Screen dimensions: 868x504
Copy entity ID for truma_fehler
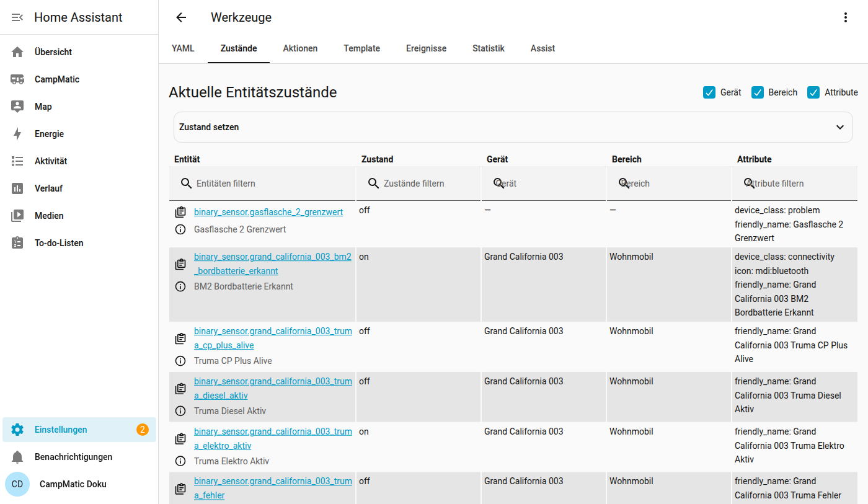(x=180, y=489)
